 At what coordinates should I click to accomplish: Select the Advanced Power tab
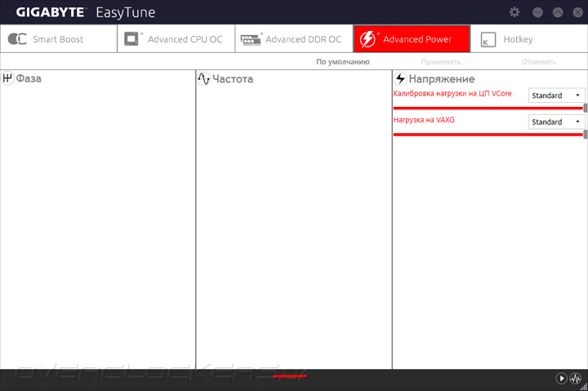tap(412, 39)
